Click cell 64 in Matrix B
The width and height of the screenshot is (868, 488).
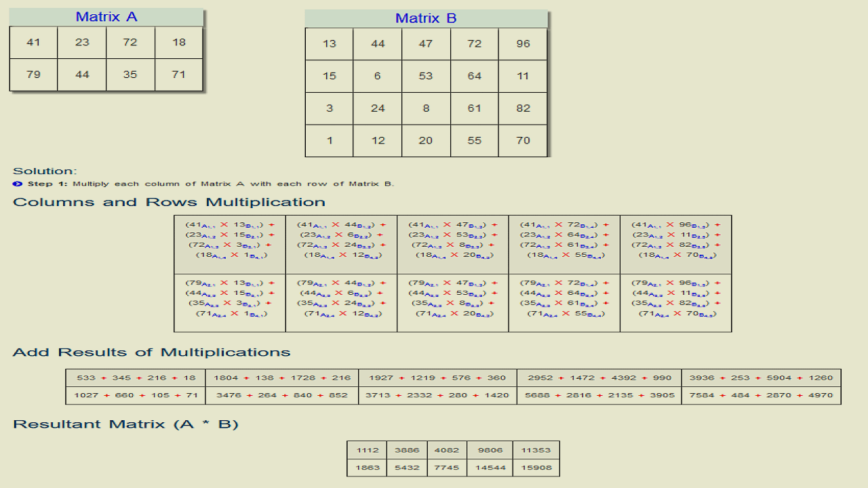pos(475,76)
